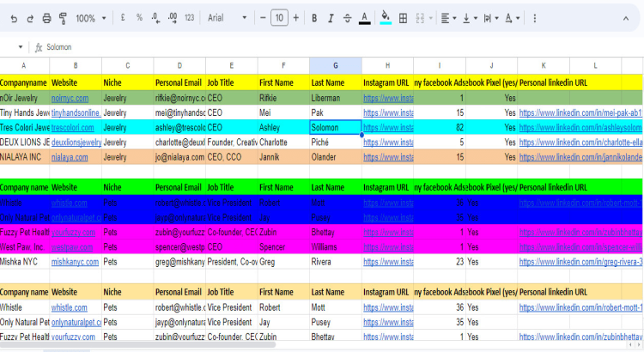Open the more toolbar options menu

[536, 18]
